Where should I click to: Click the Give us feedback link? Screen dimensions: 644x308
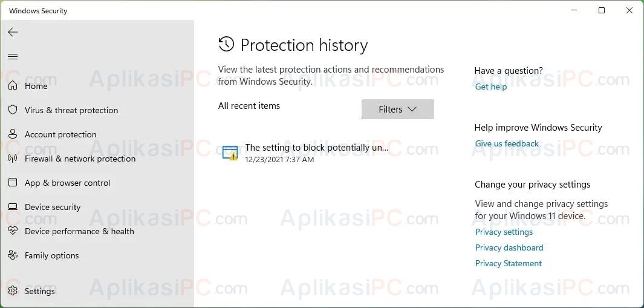point(507,143)
